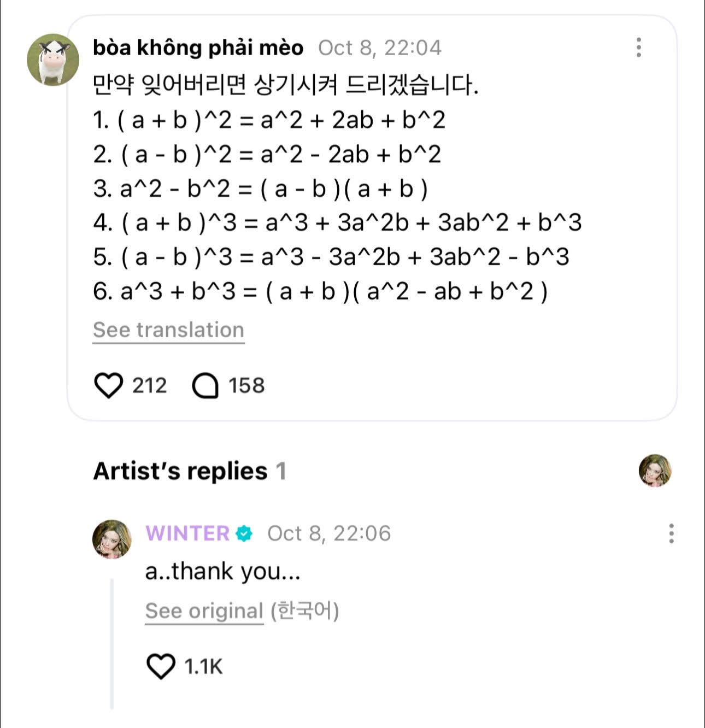Click the Artist's replies heading

(180, 471)
